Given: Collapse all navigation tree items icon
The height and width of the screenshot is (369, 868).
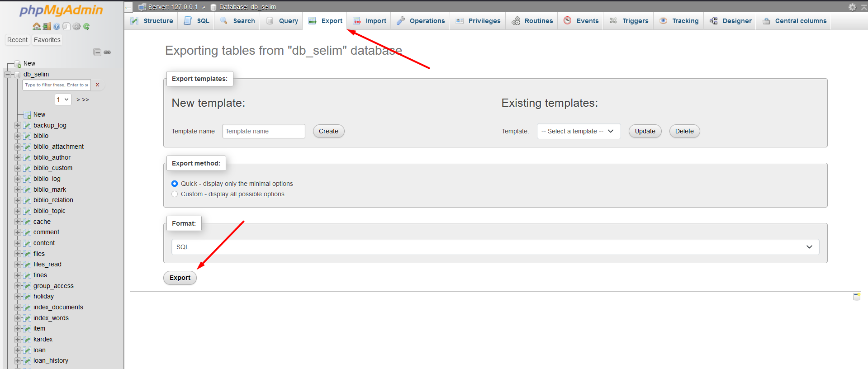Looking at the screenshot, I should [x=97, y=52].
